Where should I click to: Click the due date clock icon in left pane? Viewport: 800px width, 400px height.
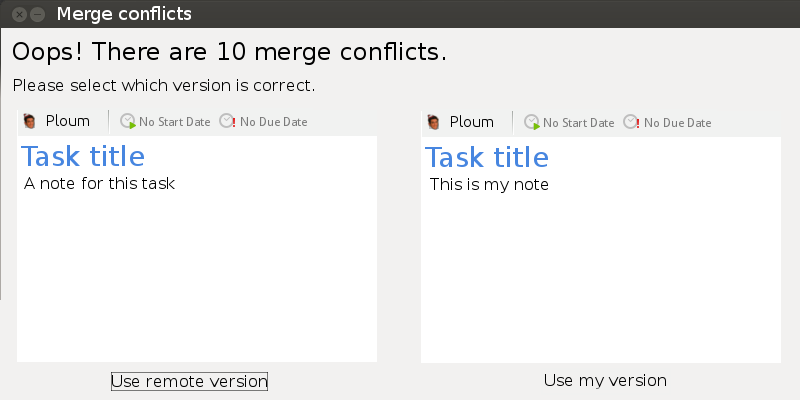click(228, 122)
